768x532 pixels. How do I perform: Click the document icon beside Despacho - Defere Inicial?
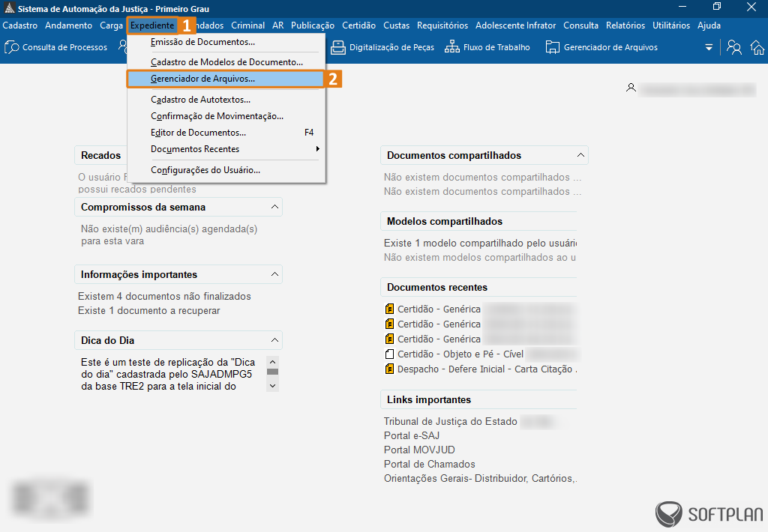(x=389, y=369)
